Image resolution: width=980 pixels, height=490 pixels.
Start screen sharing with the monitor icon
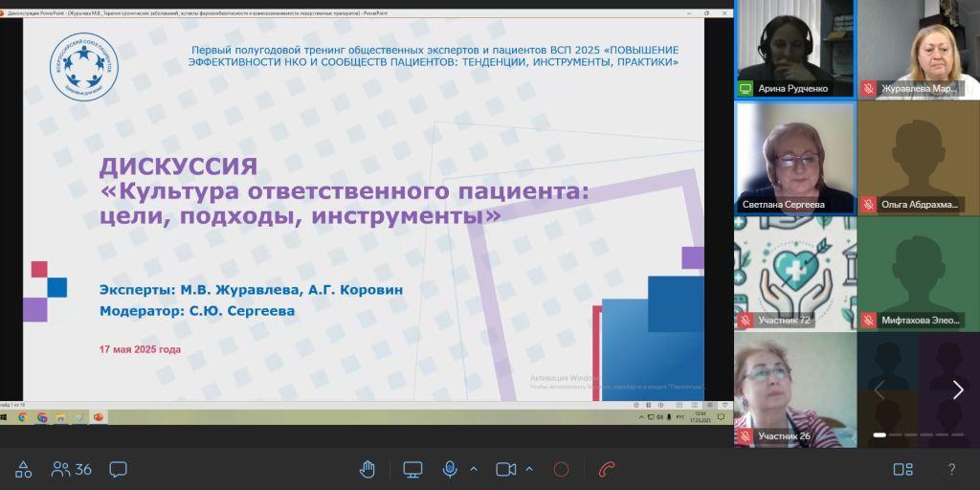[x=412, y=469]
